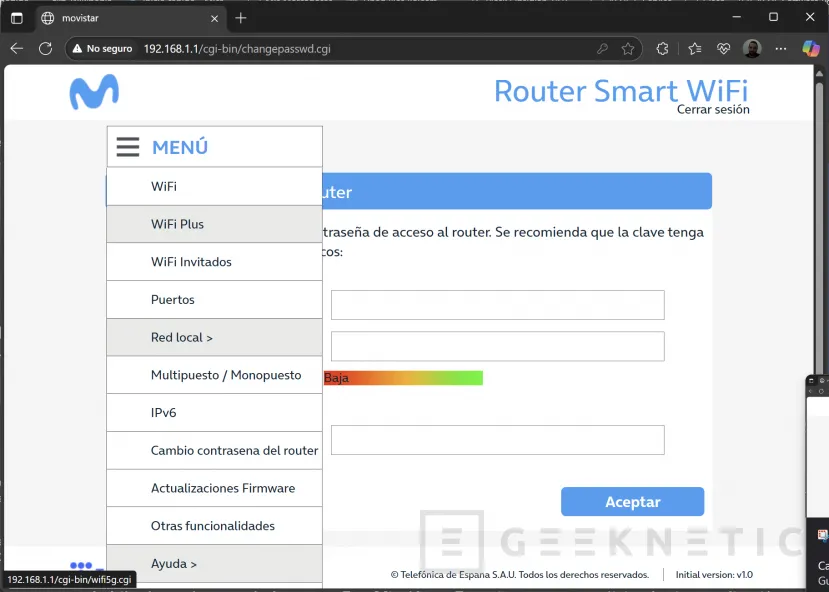Expand the Ayuda submenu

coord(215,563)
